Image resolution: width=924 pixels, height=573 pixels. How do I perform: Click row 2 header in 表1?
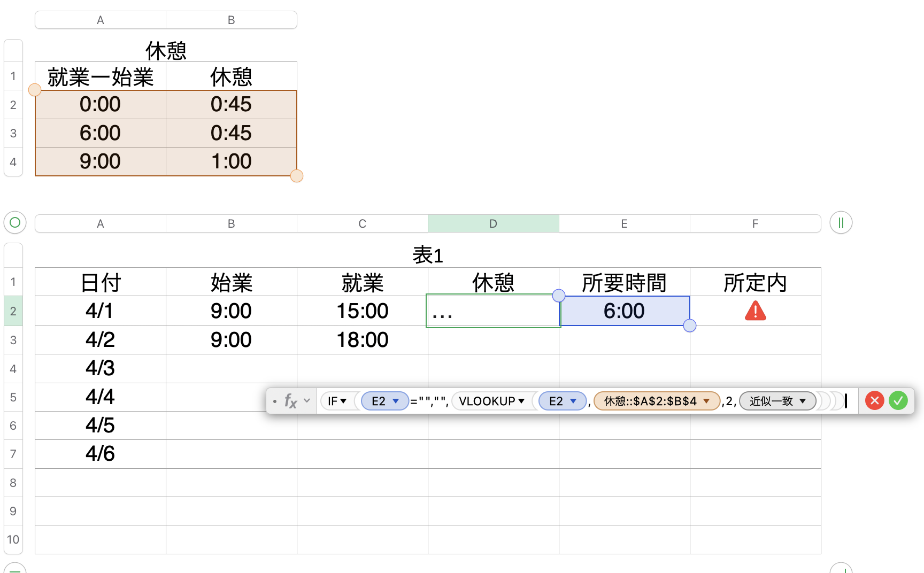pyautogui.click(x=13, y=311)
